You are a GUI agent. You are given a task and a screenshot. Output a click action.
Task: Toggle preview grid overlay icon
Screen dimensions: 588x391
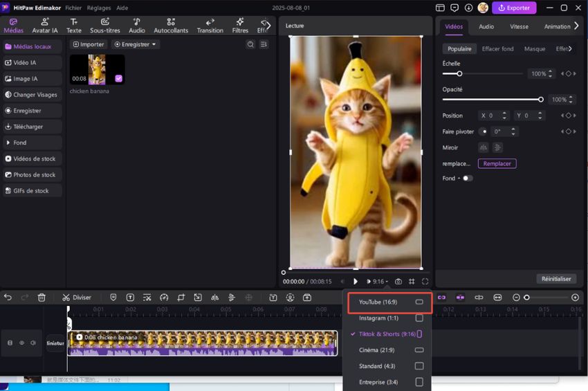412,282
